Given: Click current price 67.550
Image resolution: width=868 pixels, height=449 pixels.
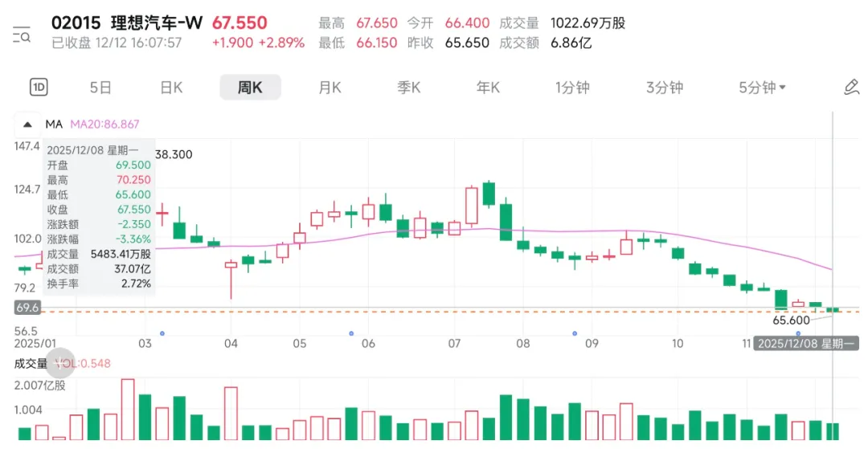Looking at the screenshot, I should 240,22.
